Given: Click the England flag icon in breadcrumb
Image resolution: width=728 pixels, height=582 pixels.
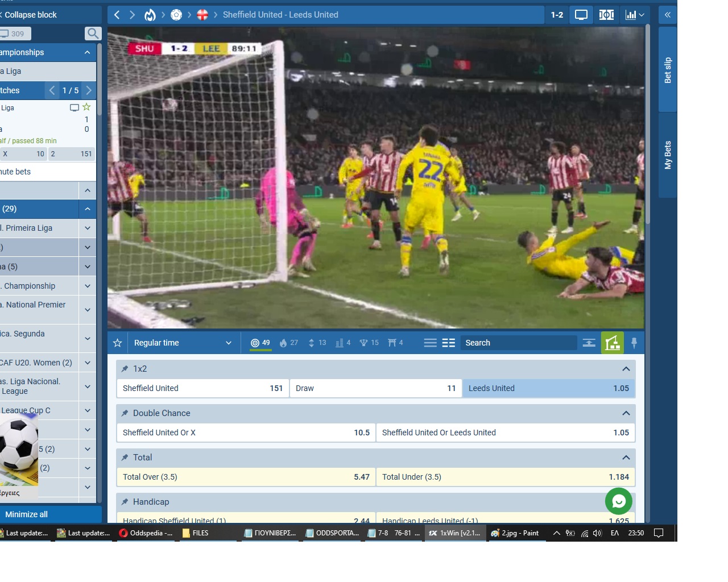Looking at the screenshot, I should coord(202,15).
